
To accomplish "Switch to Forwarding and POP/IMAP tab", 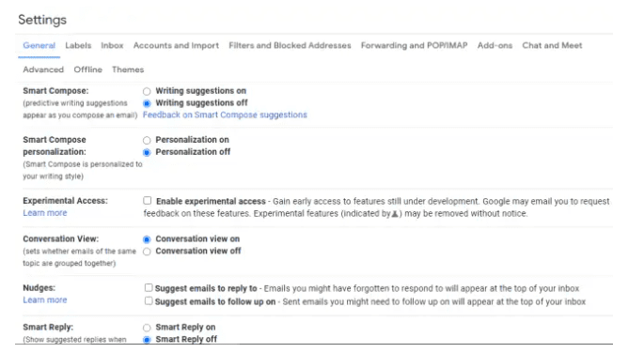I will (x=414, y=45).
